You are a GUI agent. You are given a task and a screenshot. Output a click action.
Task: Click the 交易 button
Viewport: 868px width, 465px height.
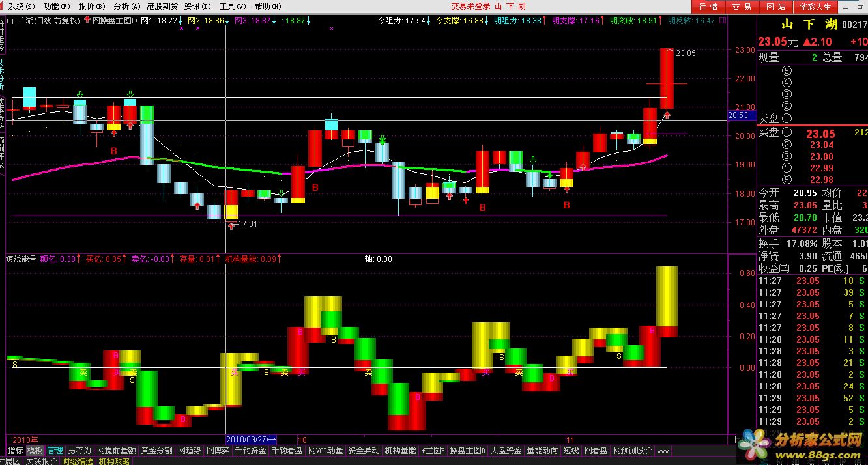[742, 7]
